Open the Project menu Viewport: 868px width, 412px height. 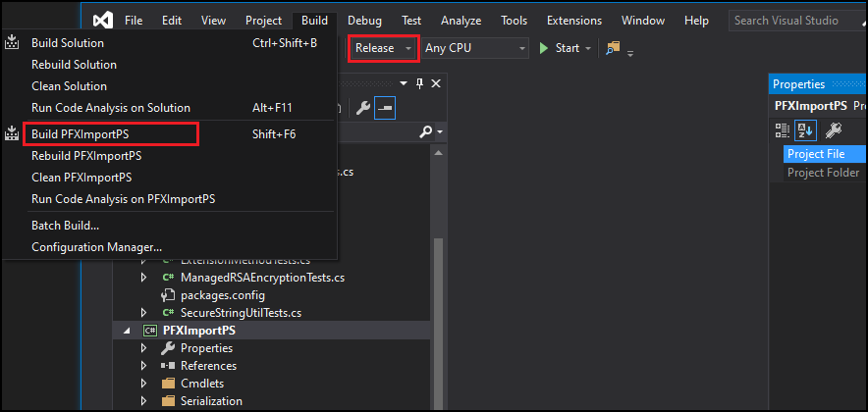[263, 21]
